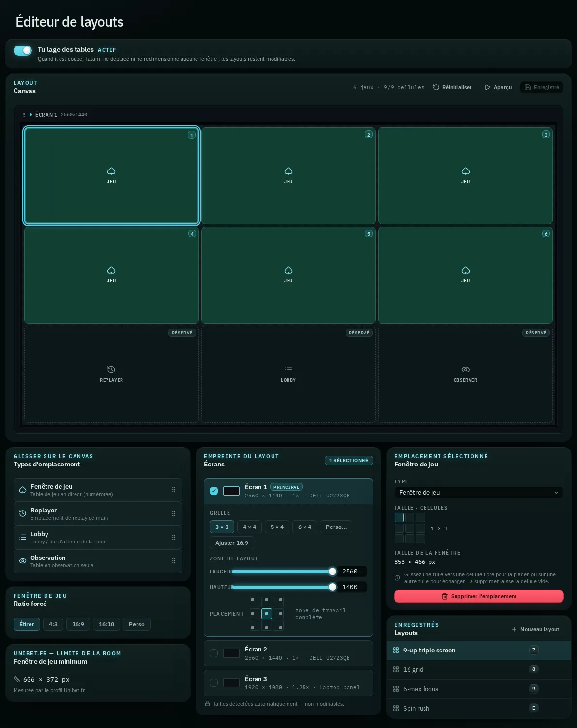Select game tile number 1 on canvas

click(x=111, y=176)
